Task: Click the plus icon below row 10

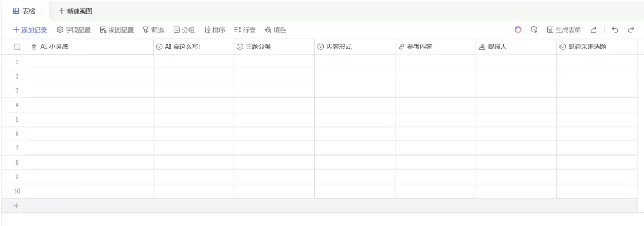Action: click(16, 206)
